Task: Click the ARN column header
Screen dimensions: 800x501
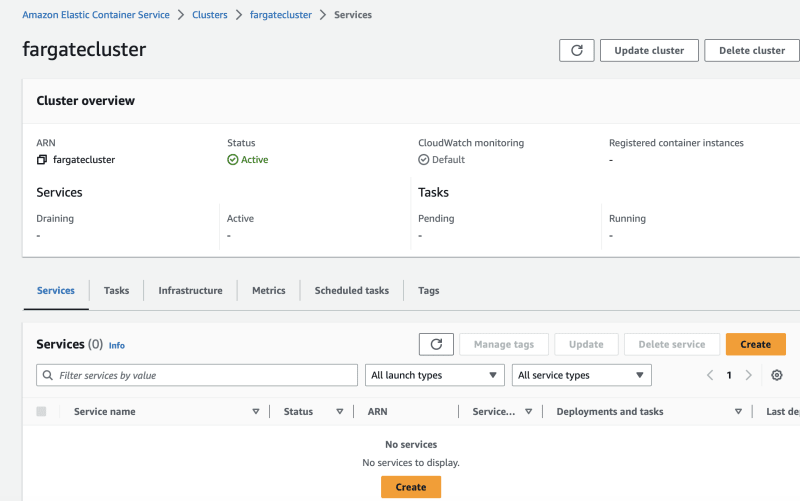Action: click(x=378, y=412)
